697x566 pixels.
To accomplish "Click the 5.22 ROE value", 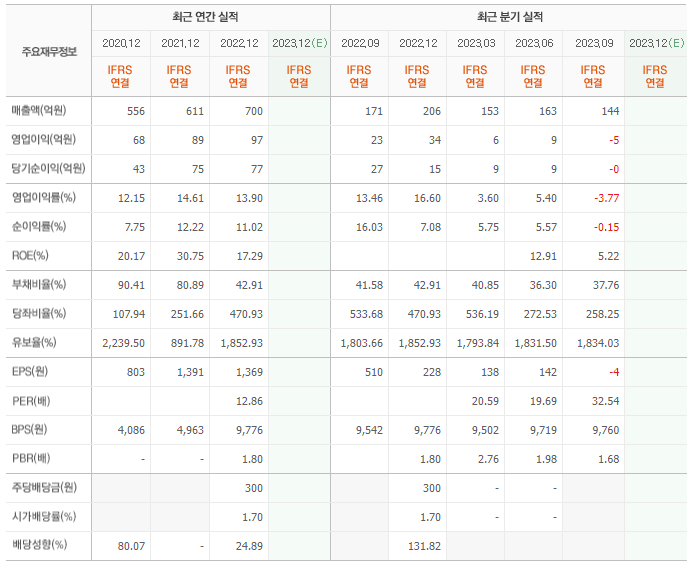I will [609, 256].
